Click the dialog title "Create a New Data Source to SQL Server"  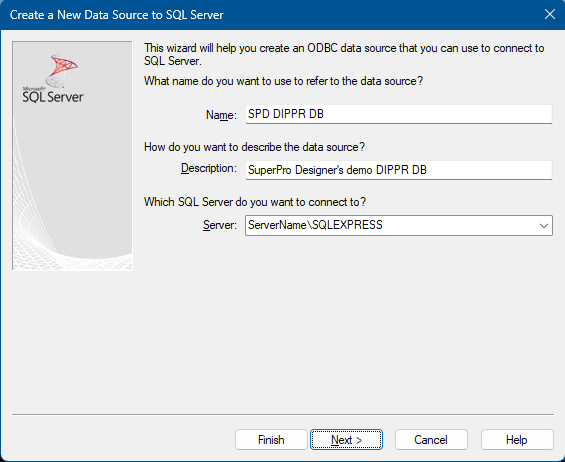[x=117, y=15]
